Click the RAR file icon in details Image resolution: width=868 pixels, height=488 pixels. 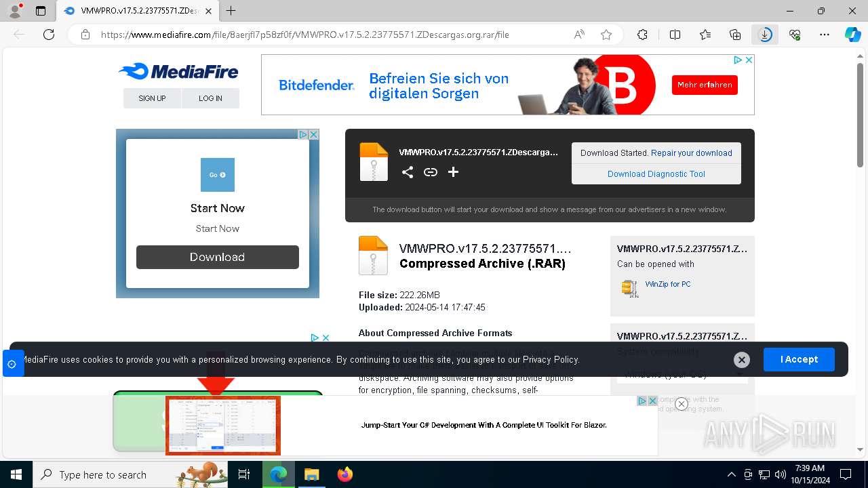click(x=373, y=256)
